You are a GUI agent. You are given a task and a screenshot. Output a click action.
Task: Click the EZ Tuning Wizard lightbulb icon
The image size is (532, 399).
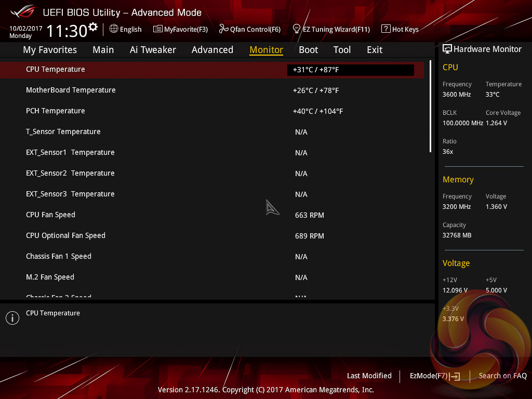coord(297,29)
